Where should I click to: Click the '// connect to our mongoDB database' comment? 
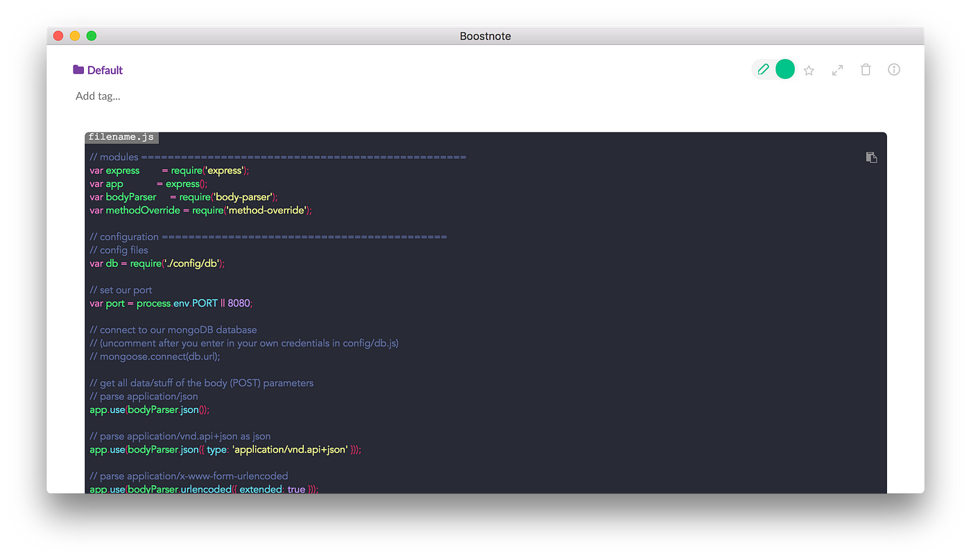pyautogui.click(x=173, y=330)
